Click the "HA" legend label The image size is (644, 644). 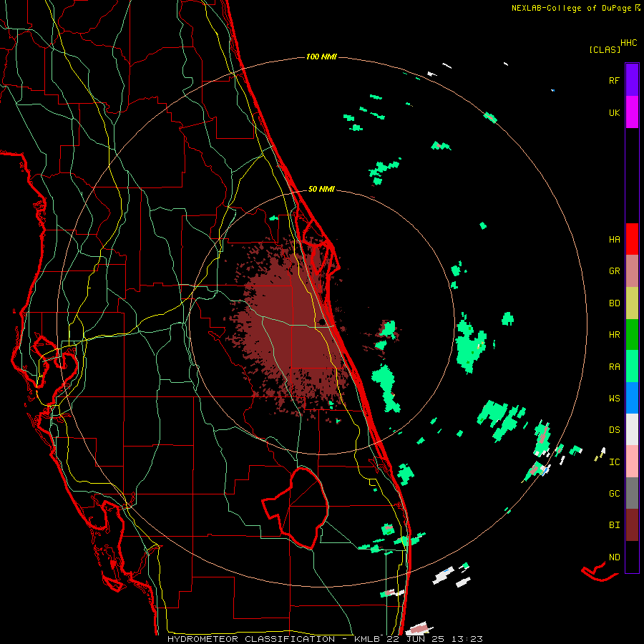click(x=615, y=240)
